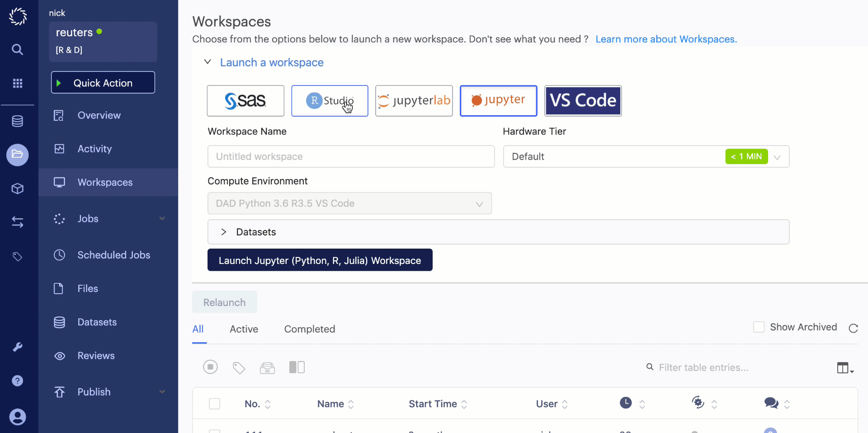
Task: Select the Jupyter workspace tile
Action: click(x=499, y=101)
